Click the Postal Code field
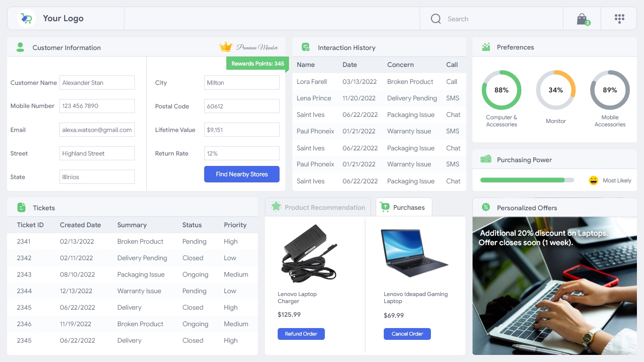Image resolution: width=644 pixels, height=362 pixels. coord(242,106)
